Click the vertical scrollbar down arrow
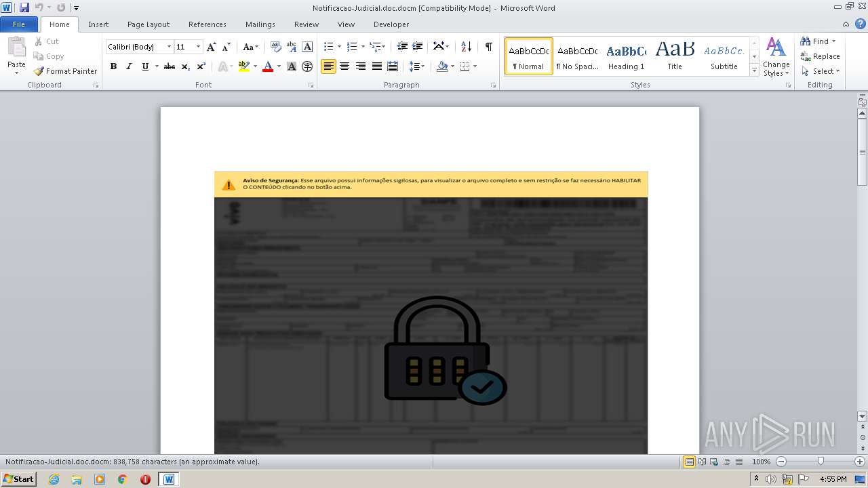868x488 pixels. pos(862,416)
